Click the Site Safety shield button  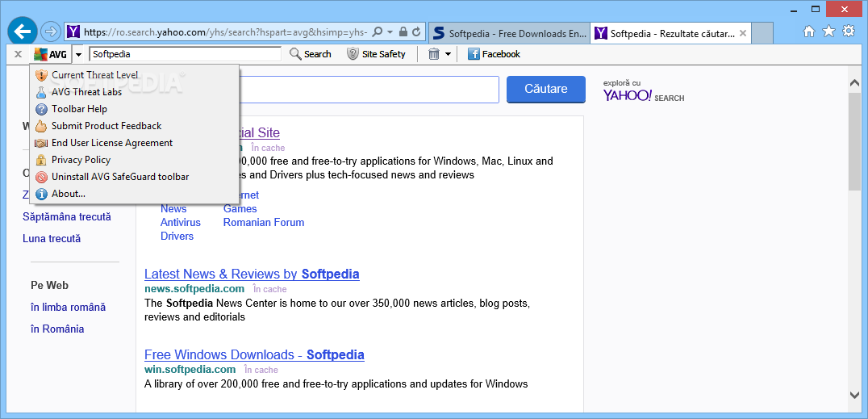pyautogui.click(x=377, y=54)
